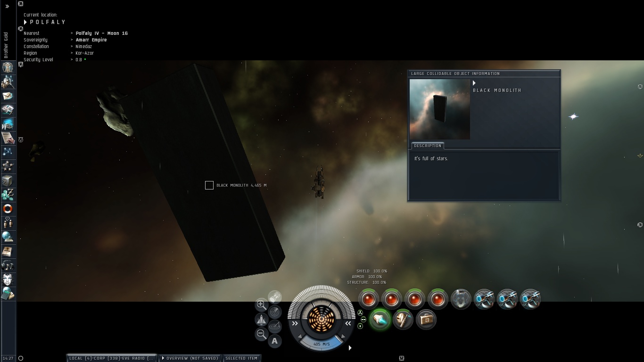Image resolution: width=644 pixels, height=362 pixels.
Task: Open the chat channels people icon
Action: click(x=8, y=223)
